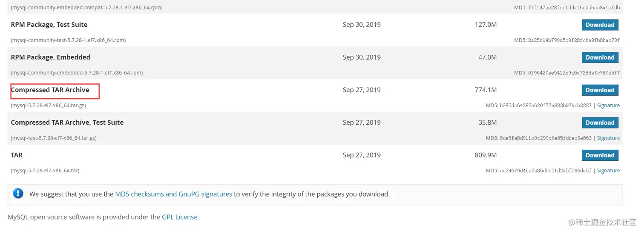
Task: Open Signature link for mysql-test tar.gz
Action: [x=608, y=138]
